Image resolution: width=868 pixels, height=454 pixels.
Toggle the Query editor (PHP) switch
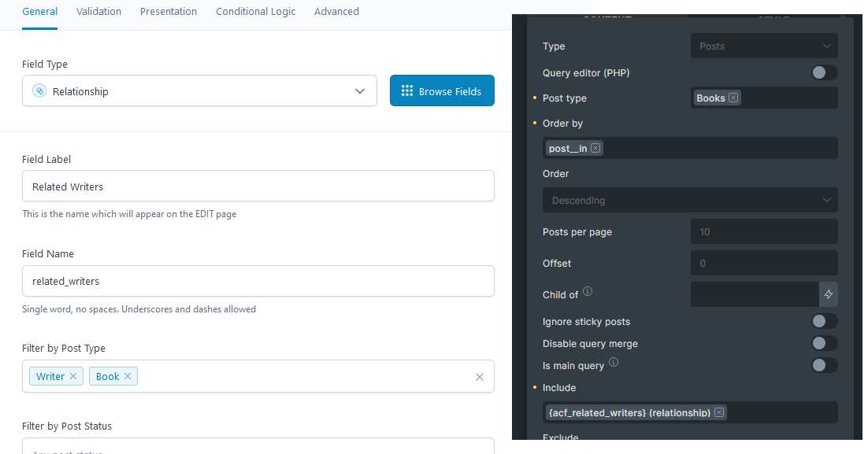click(x=824, y=73)
